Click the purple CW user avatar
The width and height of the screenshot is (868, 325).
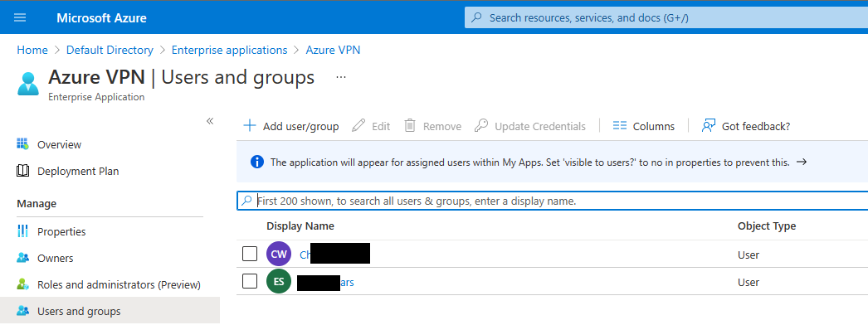pos(279,255)
